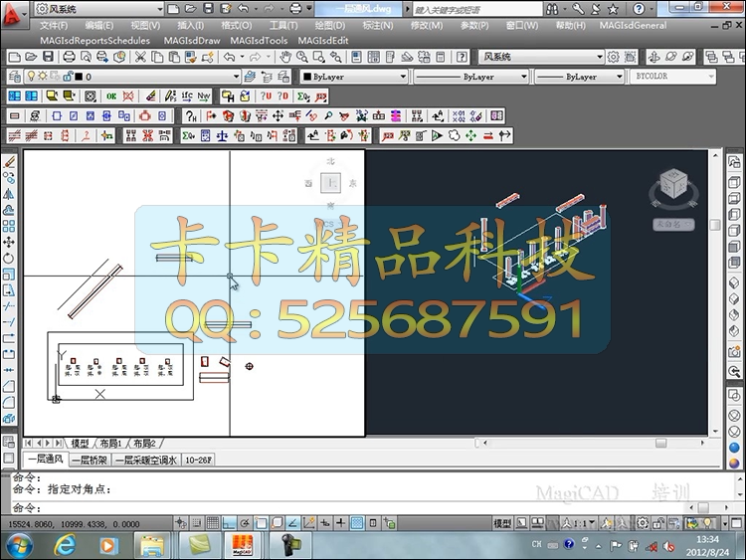Click the horizontal scrollbar thumb below viewport
The image size is (746, 560).
tap(660, 443)
